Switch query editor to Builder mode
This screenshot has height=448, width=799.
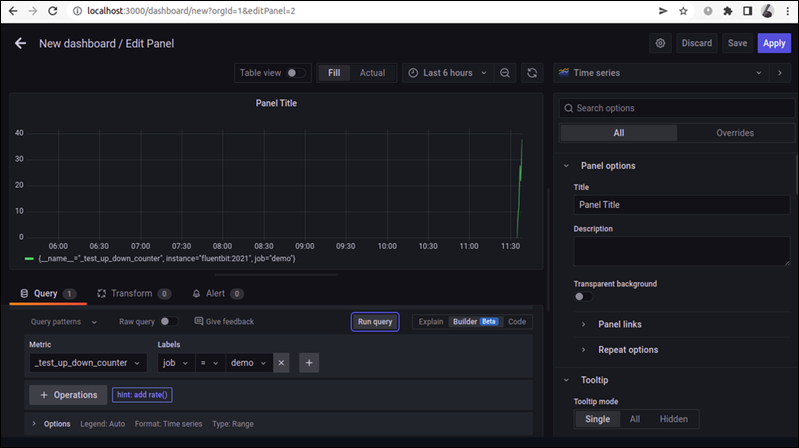point(475,322)
